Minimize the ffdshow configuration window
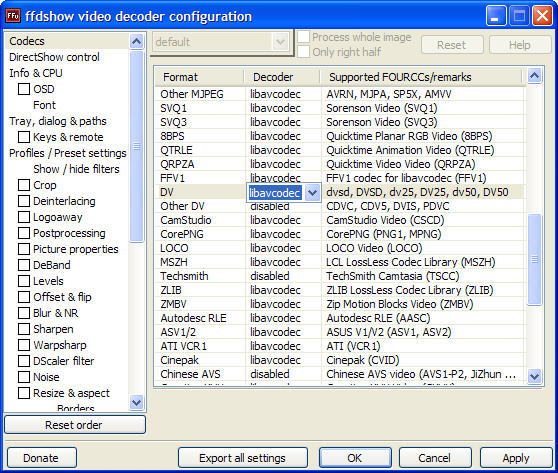Screen dimensions: 558x473 496,16
